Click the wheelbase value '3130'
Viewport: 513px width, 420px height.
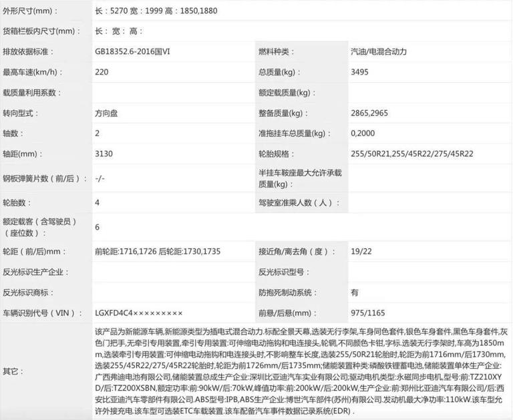[x=104, y=154]
